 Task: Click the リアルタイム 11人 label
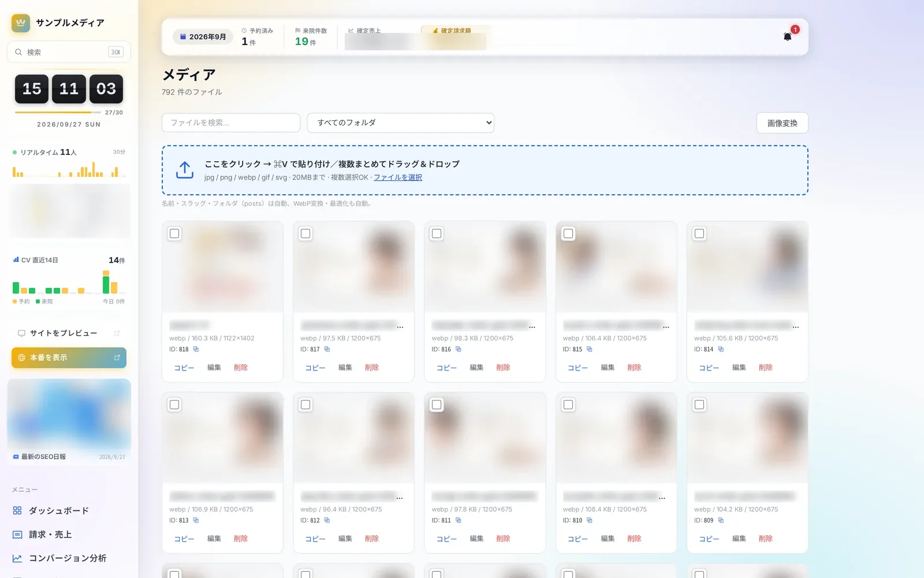coord(49,152)
